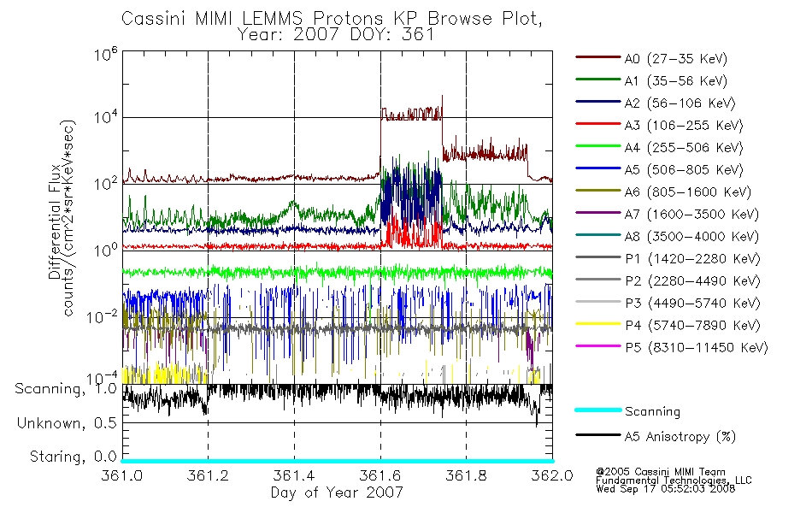
Task: Click the purple A7 legend line
Action: 597,212
